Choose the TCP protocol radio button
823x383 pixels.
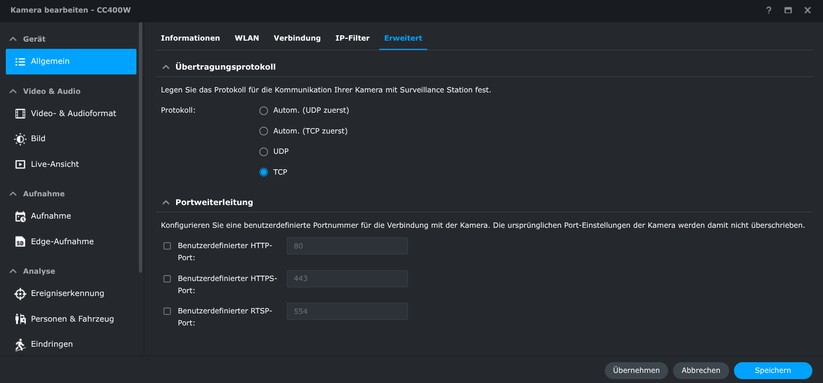(263, 172)
